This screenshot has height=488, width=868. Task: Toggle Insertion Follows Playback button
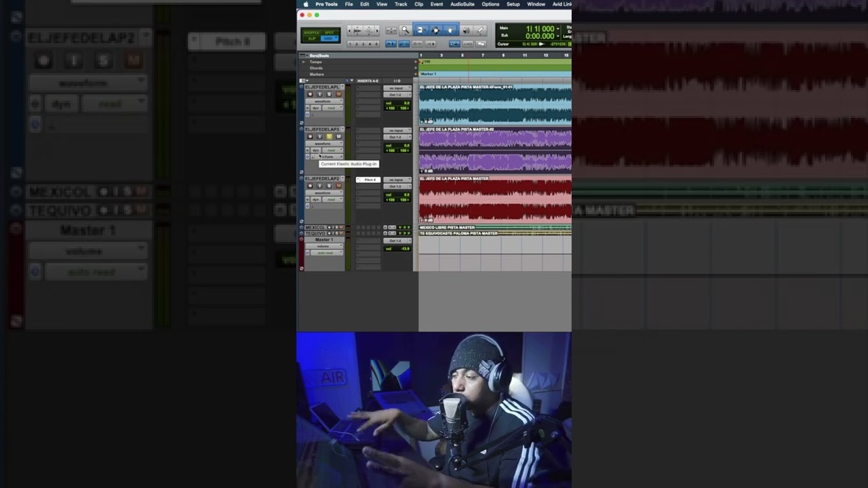point(431,44)
